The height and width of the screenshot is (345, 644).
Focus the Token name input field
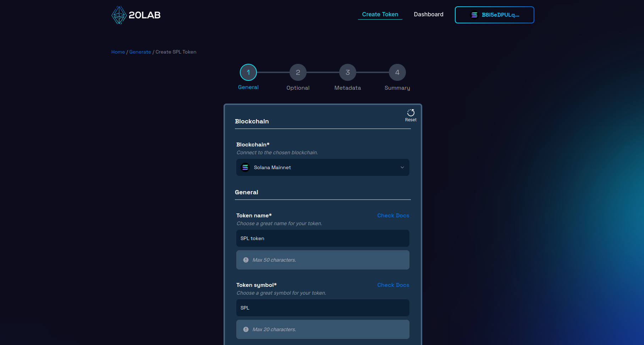pos(323,238)
